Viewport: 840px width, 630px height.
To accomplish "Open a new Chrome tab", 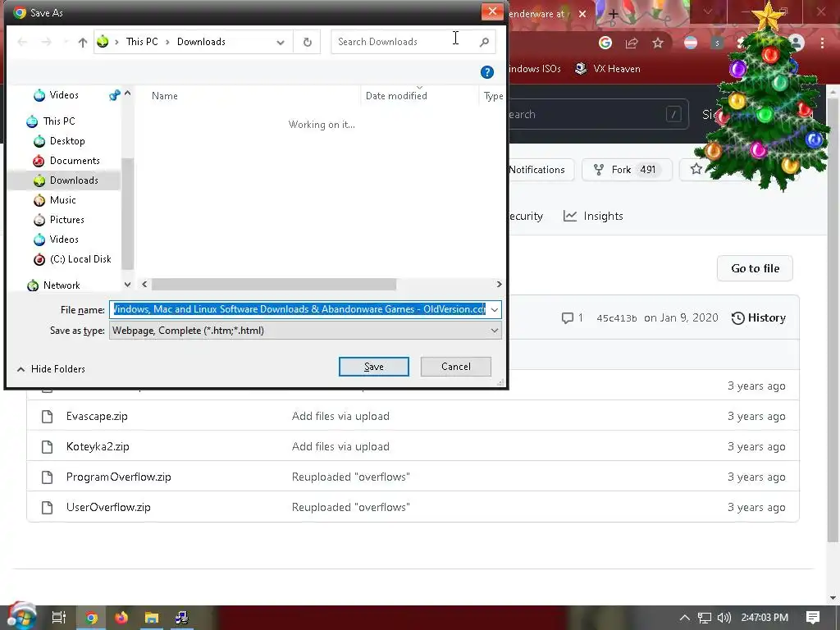I will tap(614, 15).
